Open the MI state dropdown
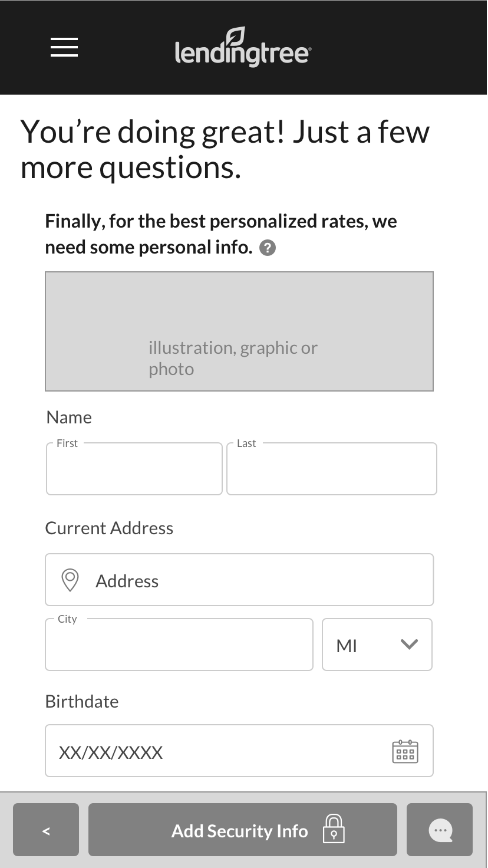 click(360, 645)
